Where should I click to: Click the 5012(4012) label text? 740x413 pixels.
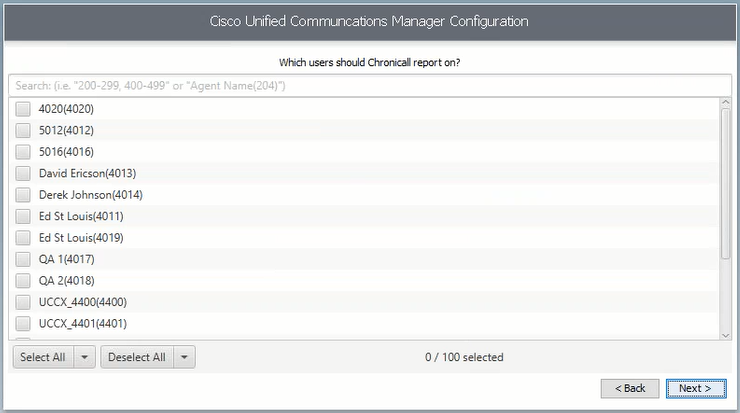tap(66, 131)
